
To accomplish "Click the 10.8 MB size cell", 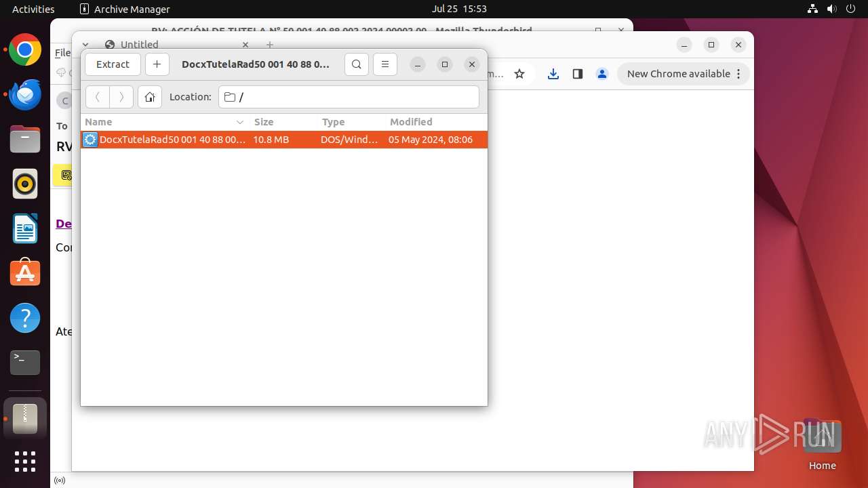I will [271, 140].
